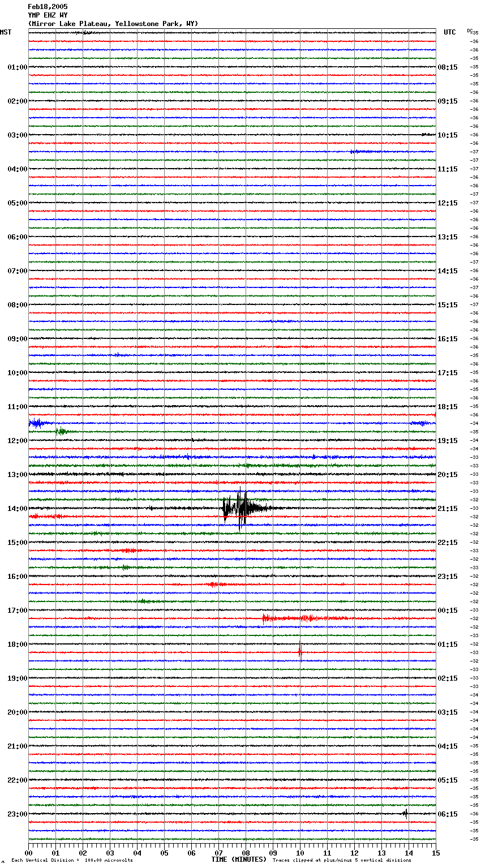Image resolution: width=481 pixels, height=868 pixels.
Task: Click the 22:00 MST row label
Action: (x=18, y=780)
